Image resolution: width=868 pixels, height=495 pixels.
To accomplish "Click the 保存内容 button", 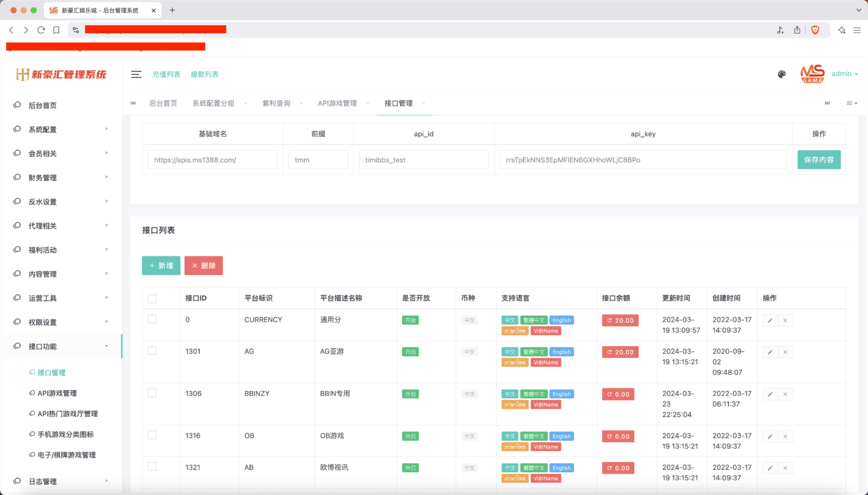I will pyautogui.click(x=818, y=159).
